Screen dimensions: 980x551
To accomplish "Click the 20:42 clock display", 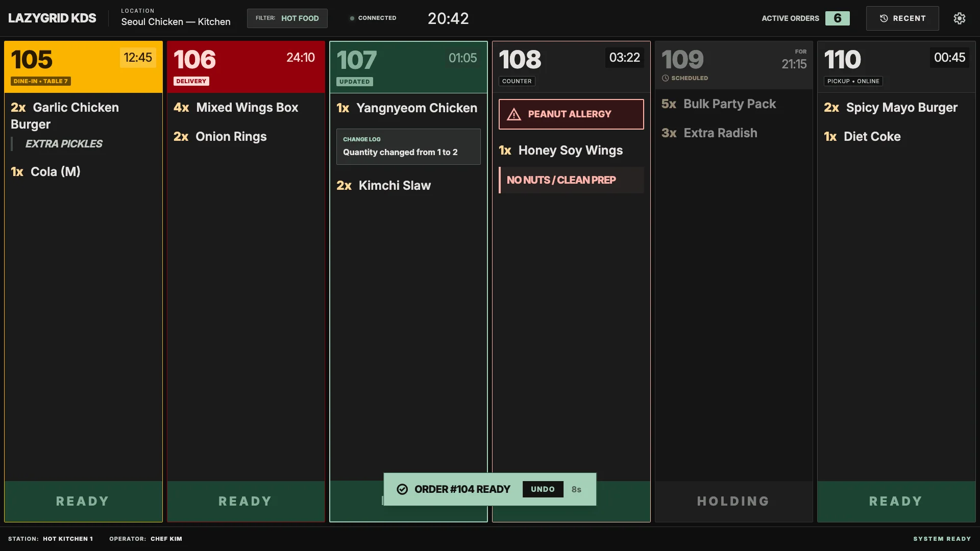I will (x=448, y=18).
